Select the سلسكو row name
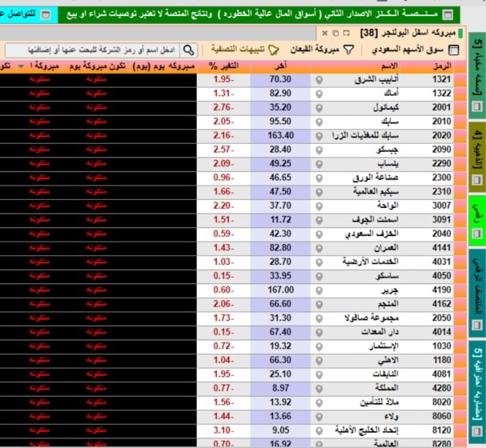Screen dimensions: 486x448 [x=387, y=276]
